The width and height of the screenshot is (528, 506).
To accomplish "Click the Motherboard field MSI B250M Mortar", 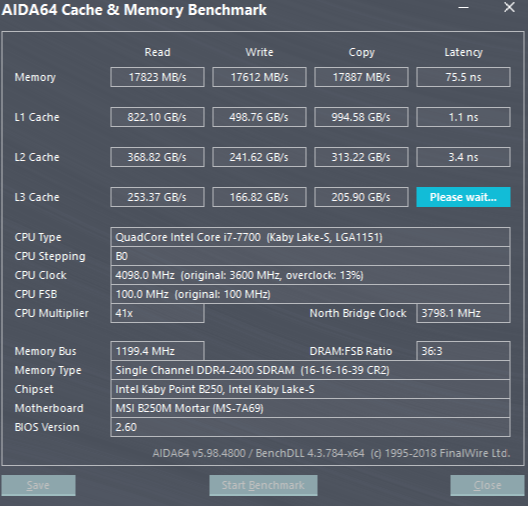I will [310, 408].
